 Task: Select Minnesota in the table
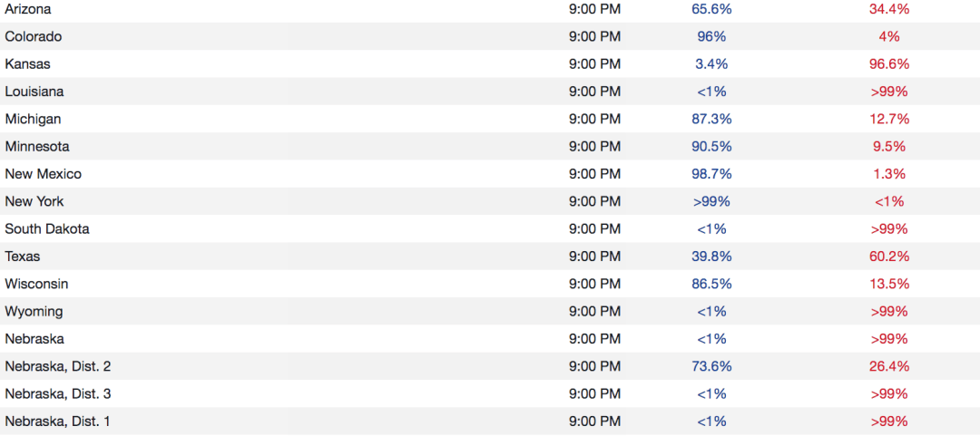coord(37,146)
